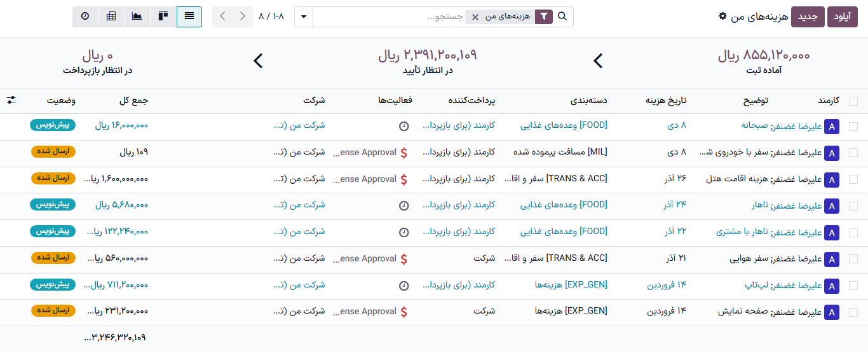Click the avatar A in سفر هوایی row
868x353 pixels.
832,260
